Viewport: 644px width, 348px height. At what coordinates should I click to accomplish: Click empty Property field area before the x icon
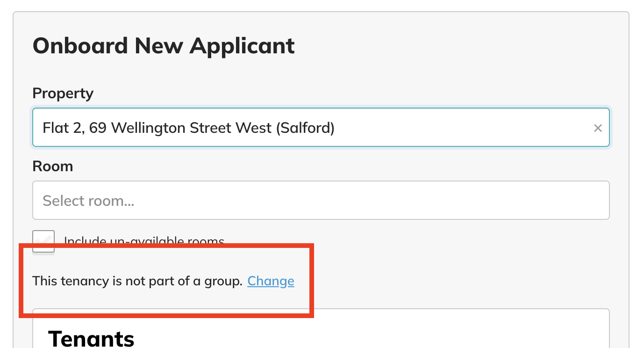(463, 128)
